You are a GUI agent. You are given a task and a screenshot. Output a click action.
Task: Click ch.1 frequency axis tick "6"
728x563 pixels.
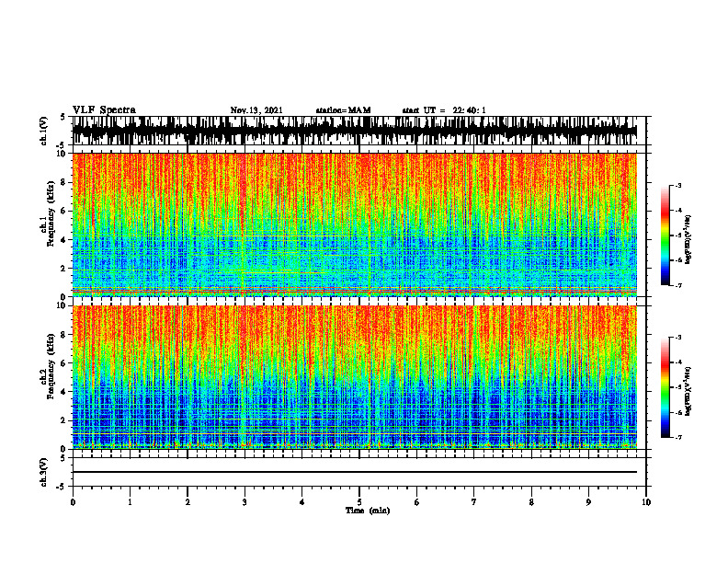(x=63, y=211)
